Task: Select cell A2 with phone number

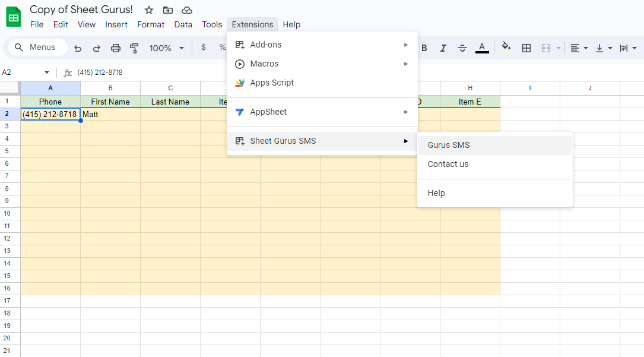Action: point(50,114)
